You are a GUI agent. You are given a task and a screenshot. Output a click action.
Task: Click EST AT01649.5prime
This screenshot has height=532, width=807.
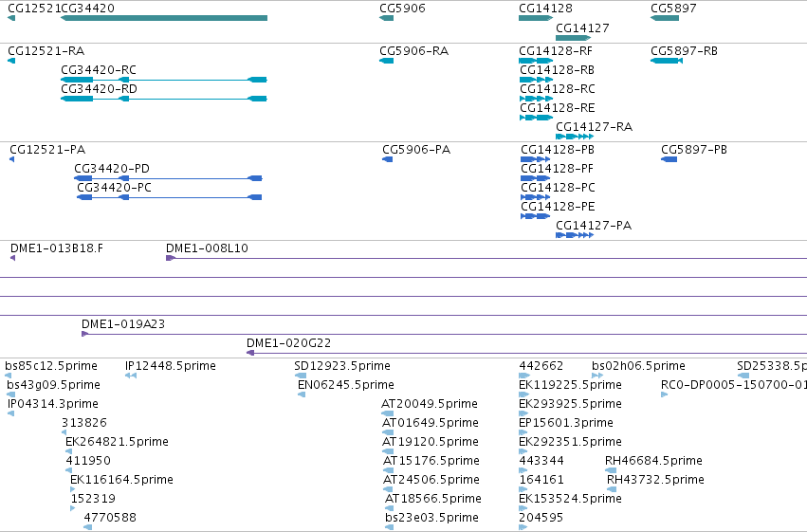[389, 432]
